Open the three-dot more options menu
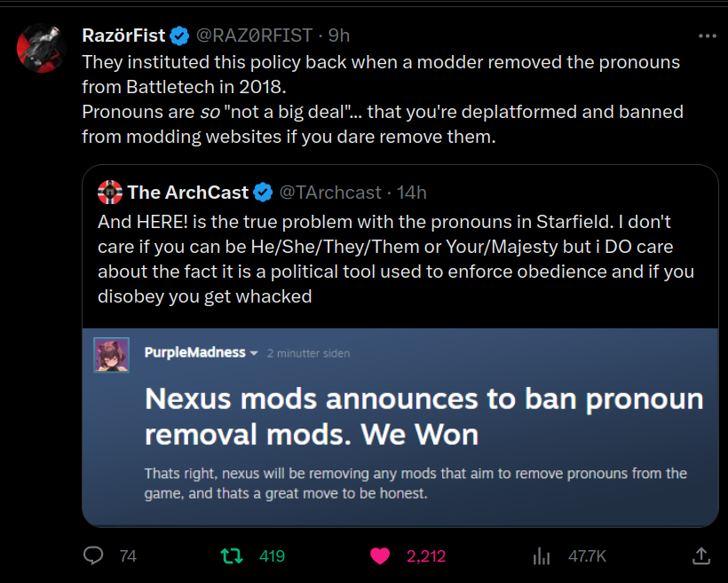This screenshot has width=728, height=583. tap(707, 36)
